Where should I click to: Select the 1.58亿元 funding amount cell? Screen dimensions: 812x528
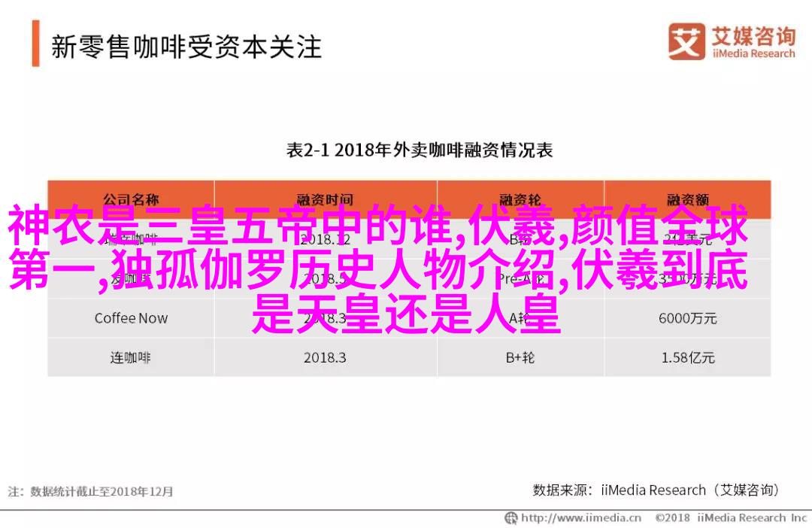tap(688, 357)
